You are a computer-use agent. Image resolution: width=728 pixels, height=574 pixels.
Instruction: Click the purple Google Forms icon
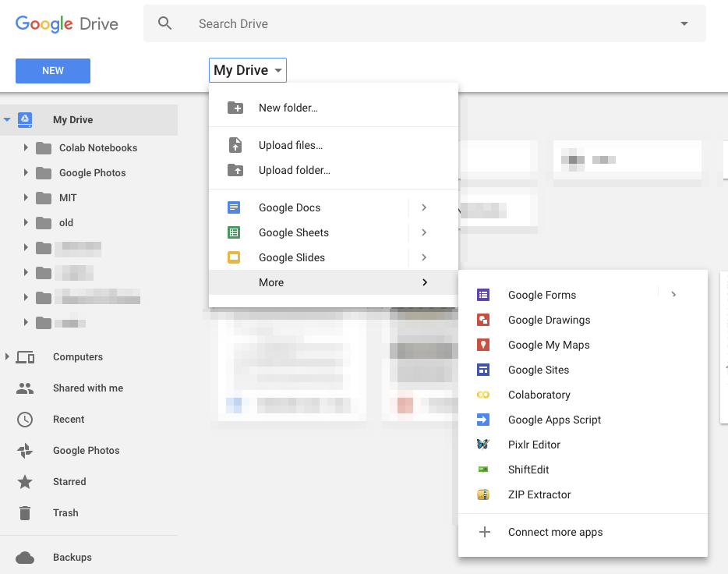[x=483, y=295]
